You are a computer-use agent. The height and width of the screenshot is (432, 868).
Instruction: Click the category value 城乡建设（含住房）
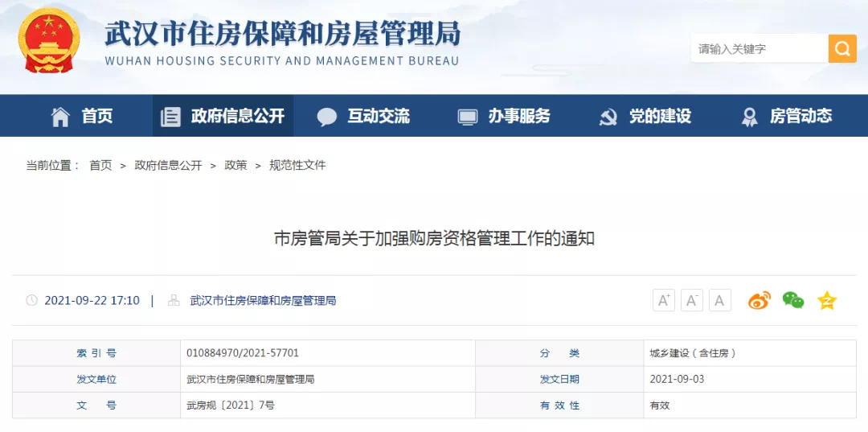(693, 353)
